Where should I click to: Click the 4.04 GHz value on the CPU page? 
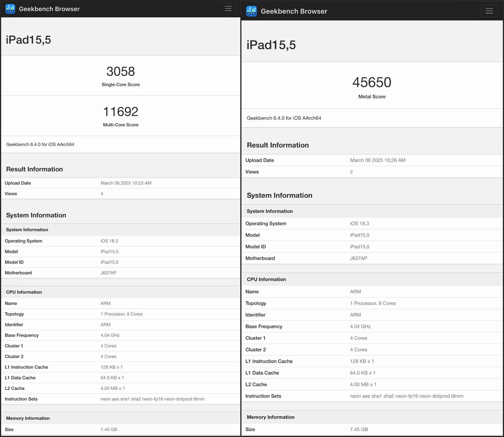(110, 335)
